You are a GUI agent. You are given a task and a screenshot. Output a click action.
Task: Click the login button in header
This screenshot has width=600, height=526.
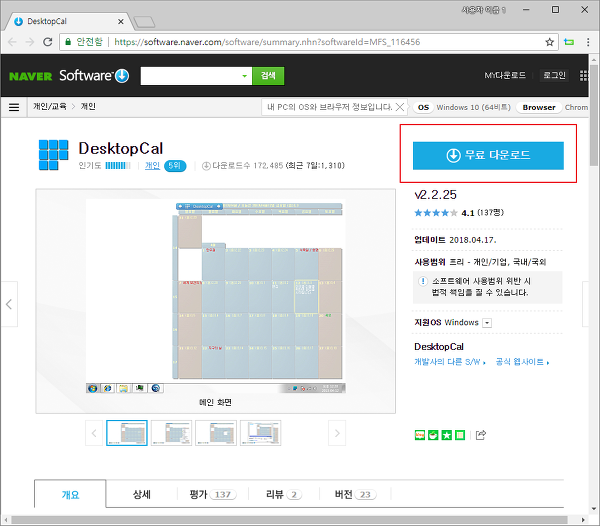point(554,75)
